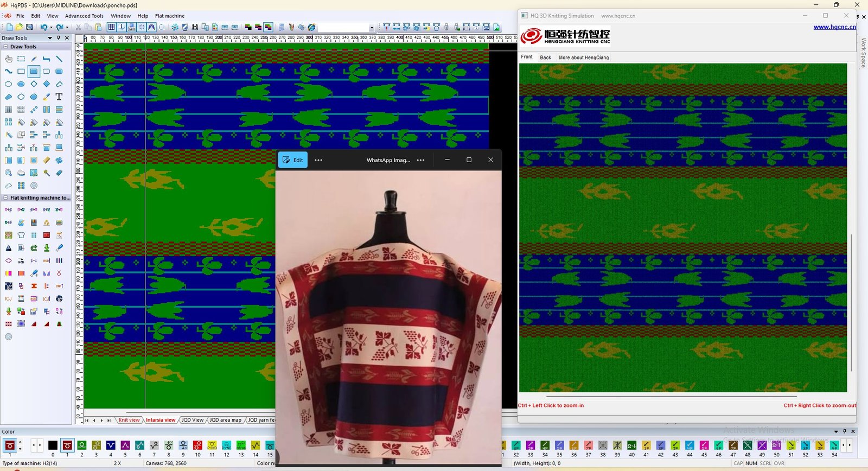Save the pattern with floppy disk icon
The height and width of the screenshot is (471, 868).
pyautogui.click(x=29, y=27)
